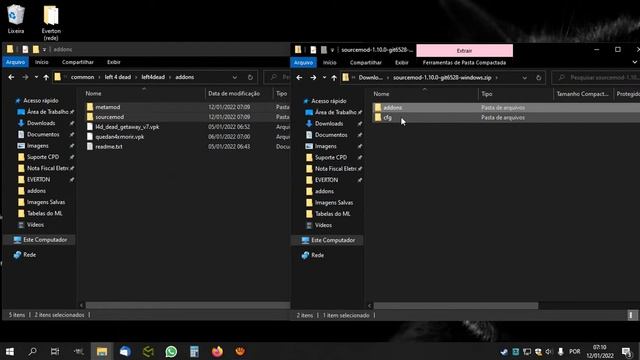Select metamod folder in left window
This screenshot has height=360, width=640.
pos(108,107)
